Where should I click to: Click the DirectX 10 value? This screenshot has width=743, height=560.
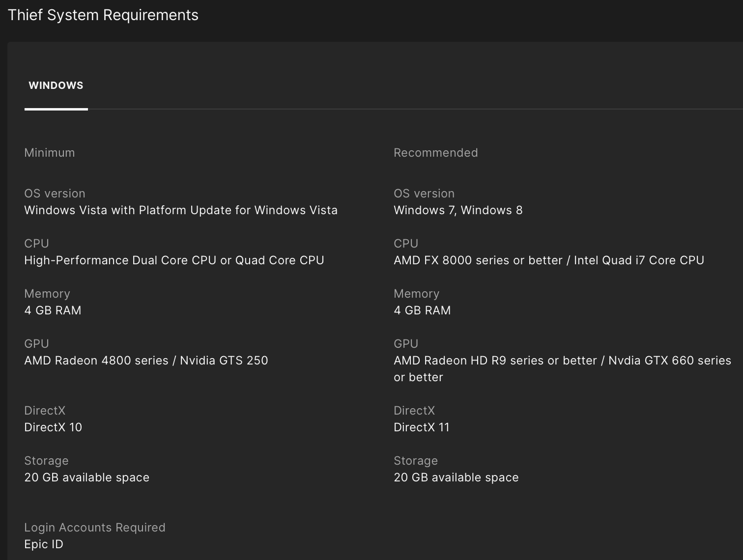click(x=53, y=427)
